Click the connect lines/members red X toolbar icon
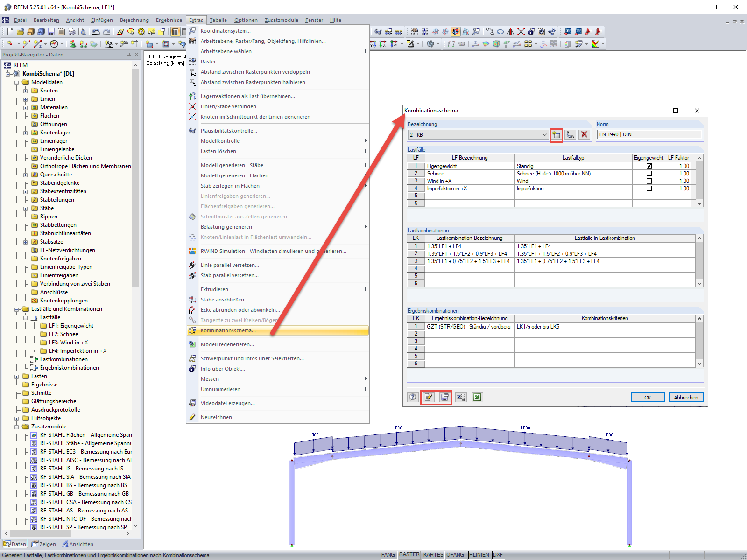 (521, 32)
